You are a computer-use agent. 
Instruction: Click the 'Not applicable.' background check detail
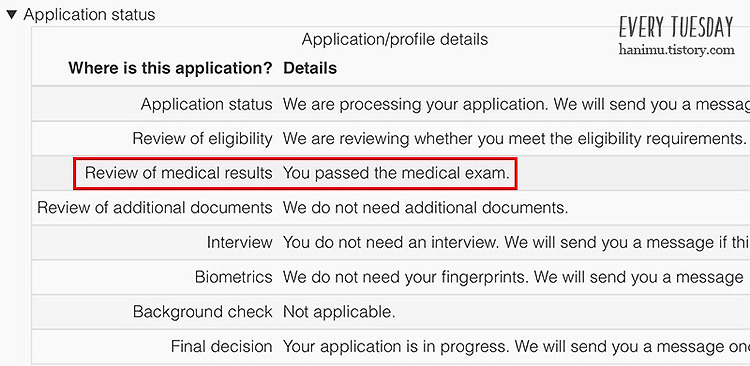[339, 312]
